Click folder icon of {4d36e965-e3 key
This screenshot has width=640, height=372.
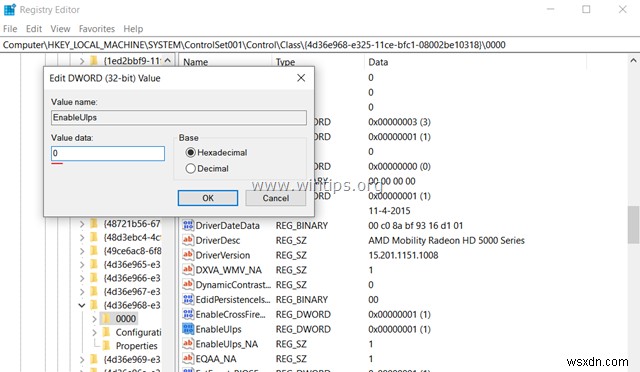tap(94, 264)
